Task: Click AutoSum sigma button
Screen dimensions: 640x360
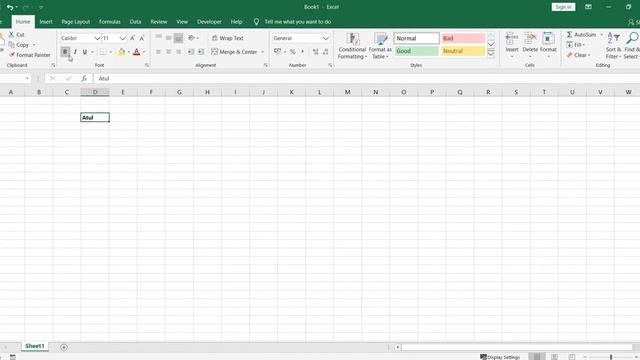Action: (581, 35)
